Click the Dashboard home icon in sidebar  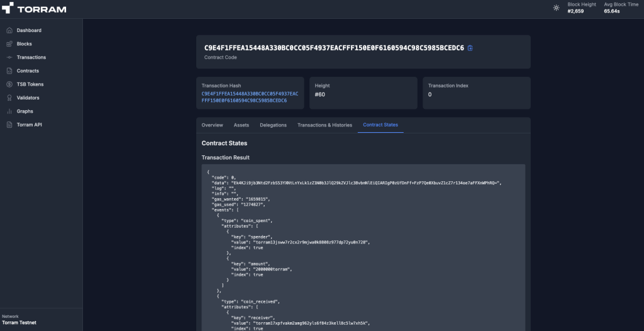point(9,30)
